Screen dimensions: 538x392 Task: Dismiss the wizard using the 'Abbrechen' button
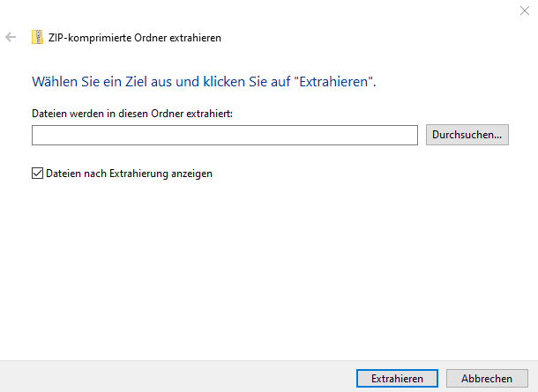click(x=487, y=378)
